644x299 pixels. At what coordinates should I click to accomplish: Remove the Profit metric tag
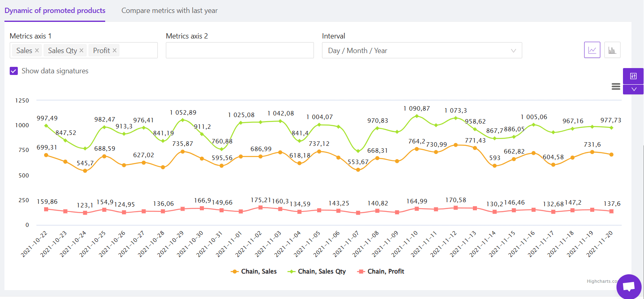click(114, 51)
